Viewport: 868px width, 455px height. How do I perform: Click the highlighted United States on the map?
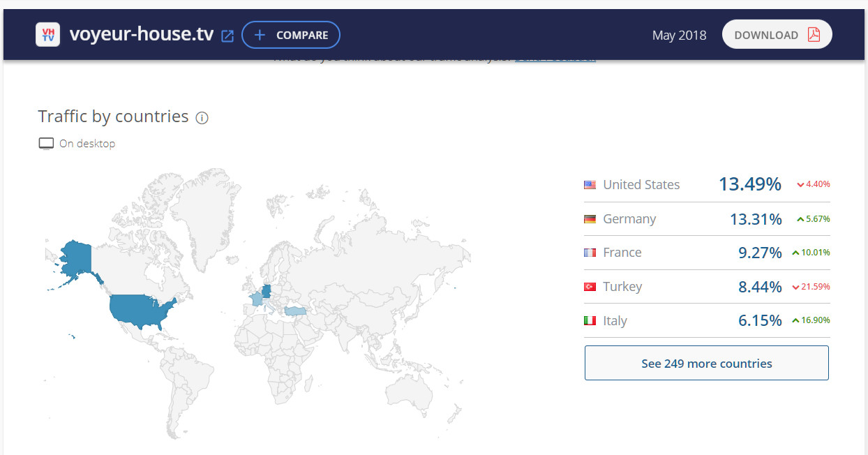click(140, 309)
